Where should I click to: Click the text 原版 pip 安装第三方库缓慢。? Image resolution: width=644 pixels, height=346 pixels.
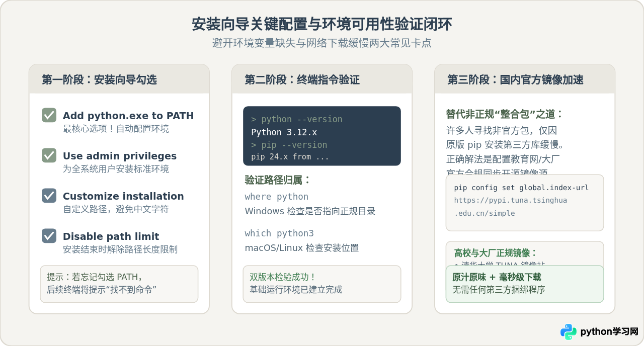(505, 145)
